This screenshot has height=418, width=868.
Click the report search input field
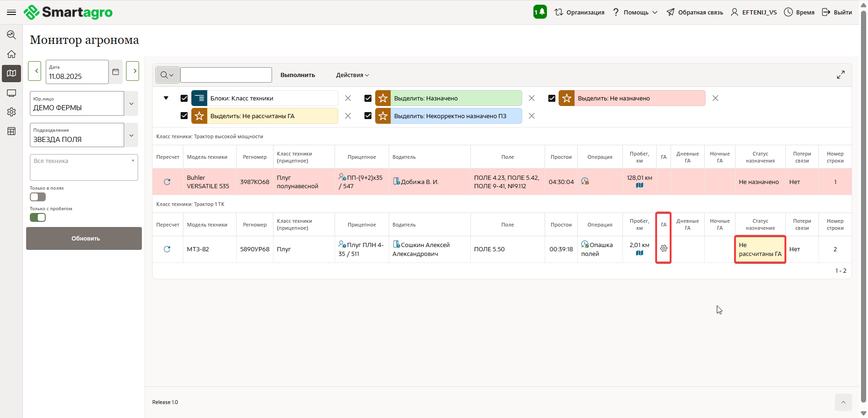coord(226,75)
